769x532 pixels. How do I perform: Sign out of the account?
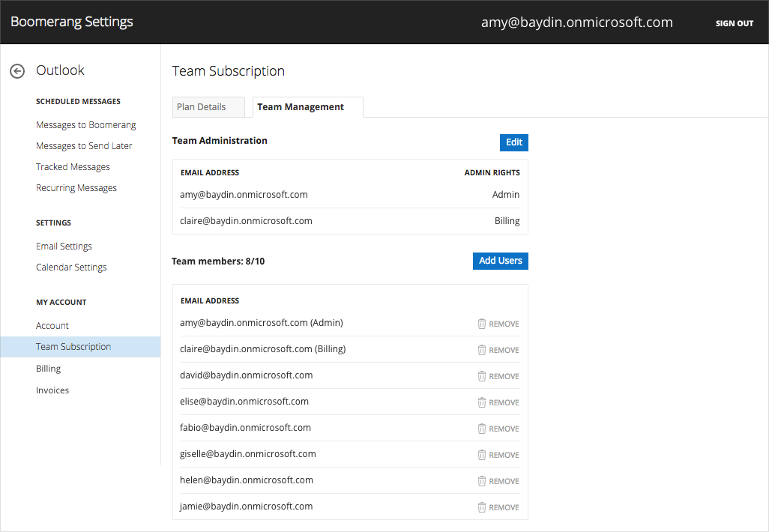click(735, 23)
